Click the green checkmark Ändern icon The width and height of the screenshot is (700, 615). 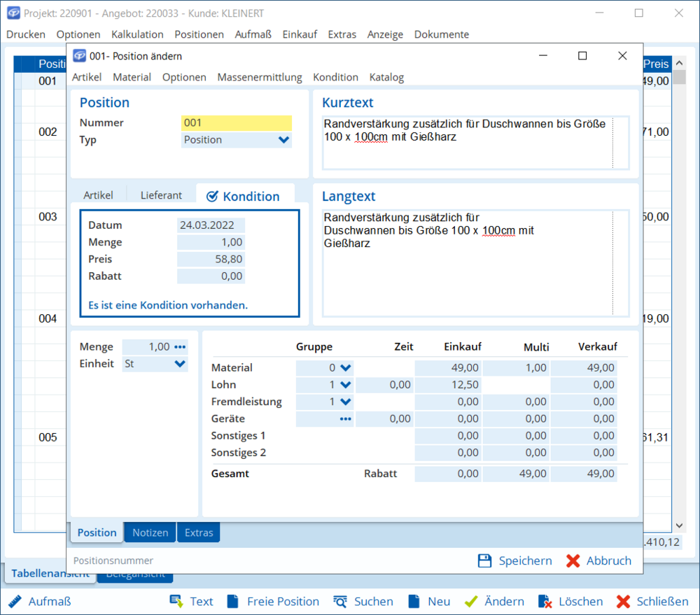471,601
